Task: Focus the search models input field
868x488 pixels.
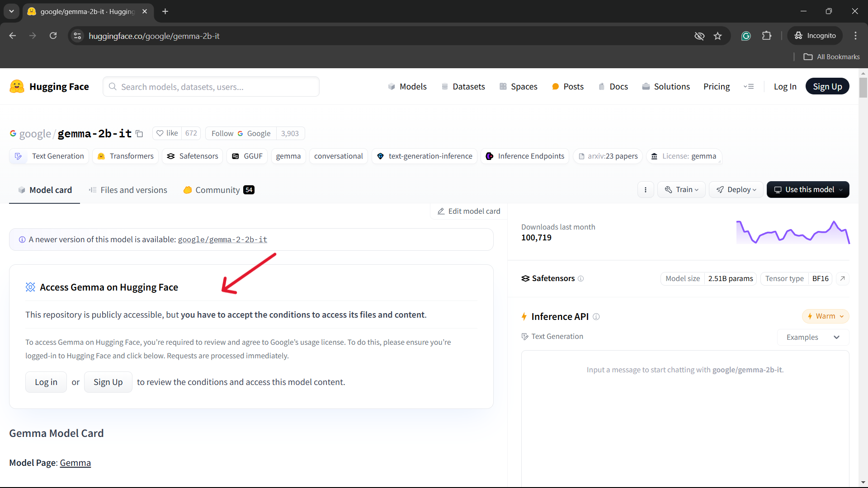Action: pos(211,86)
